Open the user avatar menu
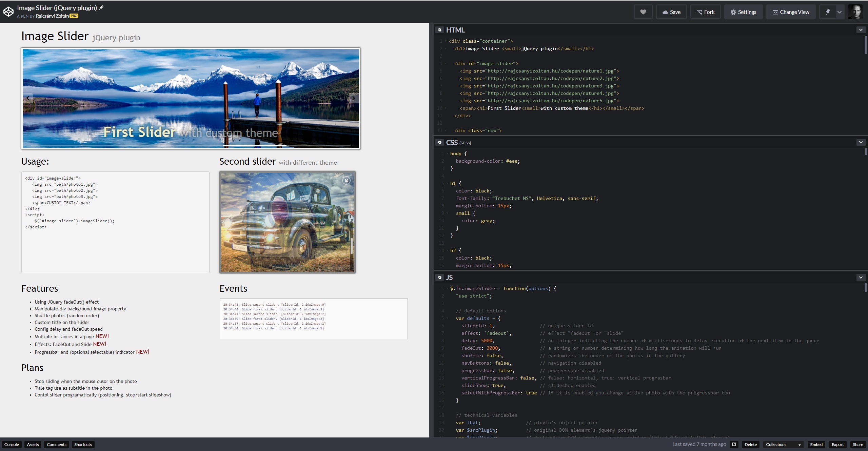 855,12
